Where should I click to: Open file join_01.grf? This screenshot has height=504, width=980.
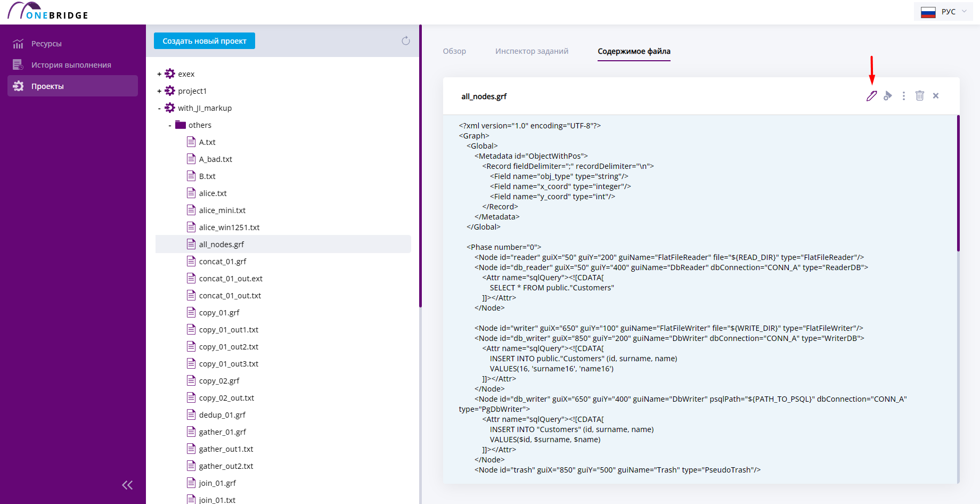217,483
